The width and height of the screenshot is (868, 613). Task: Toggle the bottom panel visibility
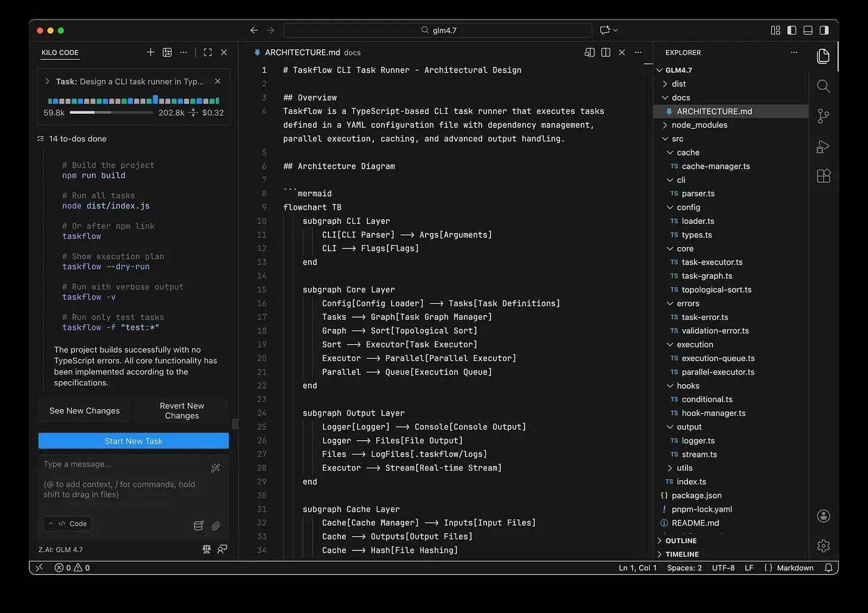[x=808, y=30]
